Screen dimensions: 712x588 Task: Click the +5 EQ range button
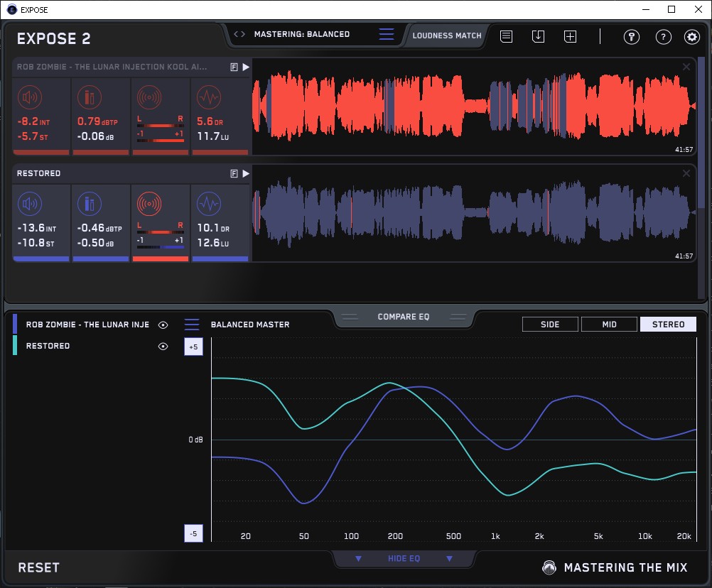(x=193, y=347)
